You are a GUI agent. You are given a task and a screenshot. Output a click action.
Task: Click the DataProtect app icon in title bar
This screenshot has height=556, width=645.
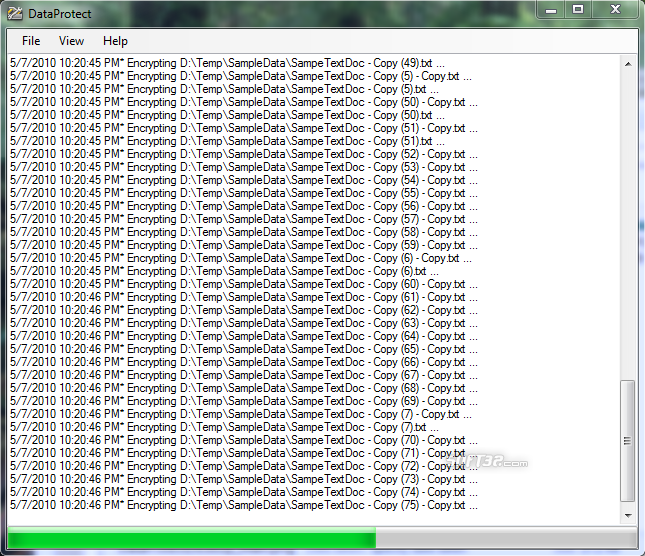[15, 14]
